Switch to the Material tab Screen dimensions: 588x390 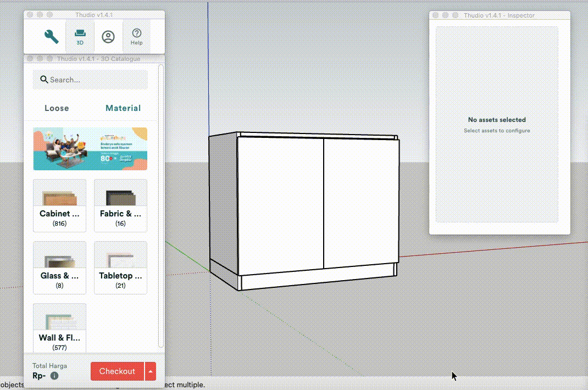point(123,108)
